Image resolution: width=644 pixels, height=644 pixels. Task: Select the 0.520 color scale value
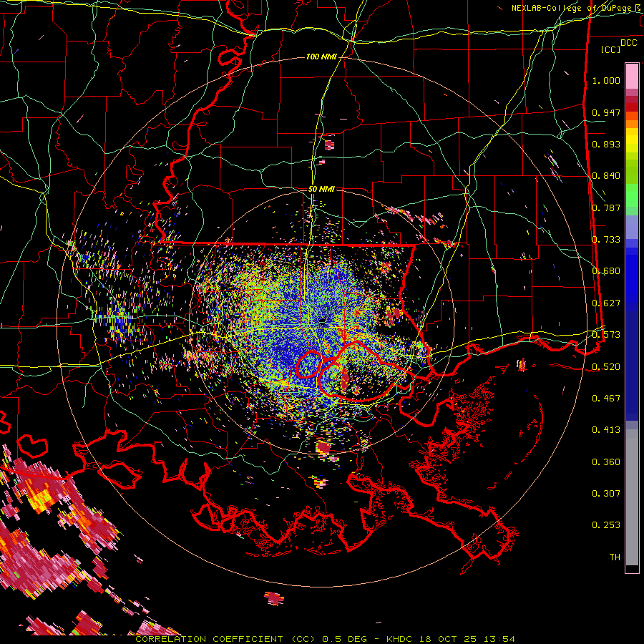(606, 367)
